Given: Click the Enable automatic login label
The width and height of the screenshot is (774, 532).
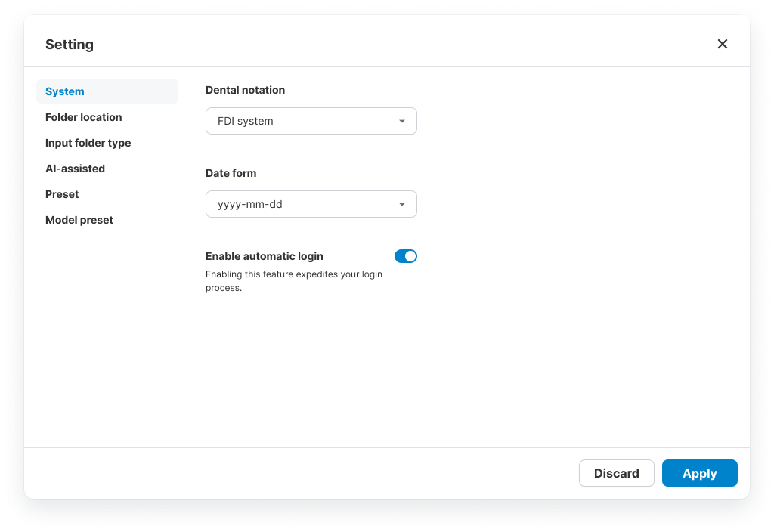Looking at the screenshot, I should [x=264, y=256].
